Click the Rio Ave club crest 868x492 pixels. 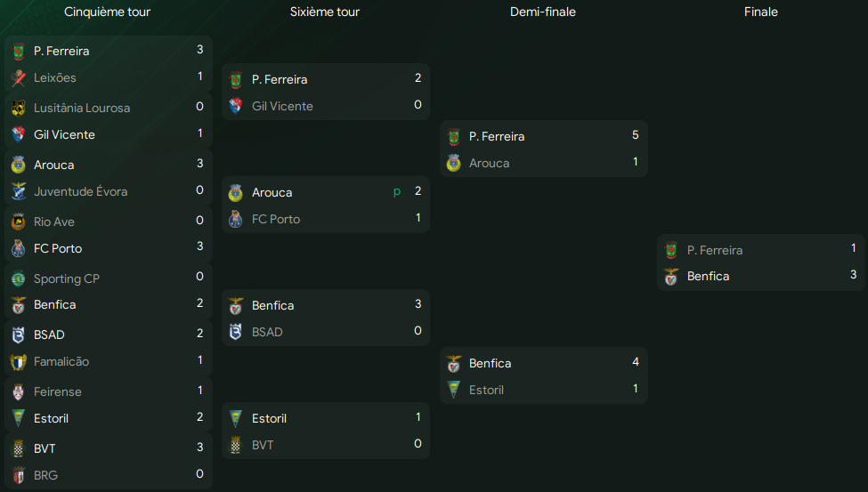tap(19, 222)
